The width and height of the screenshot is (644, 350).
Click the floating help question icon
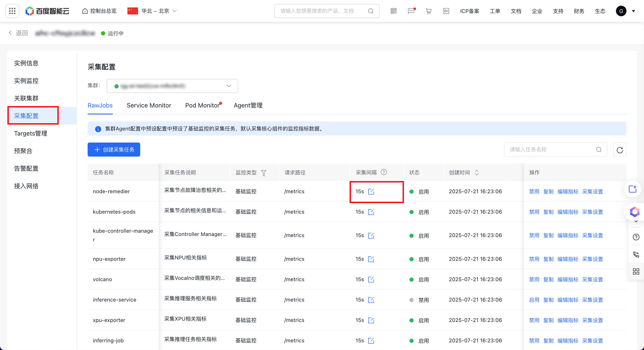click(x=636, y=237)
